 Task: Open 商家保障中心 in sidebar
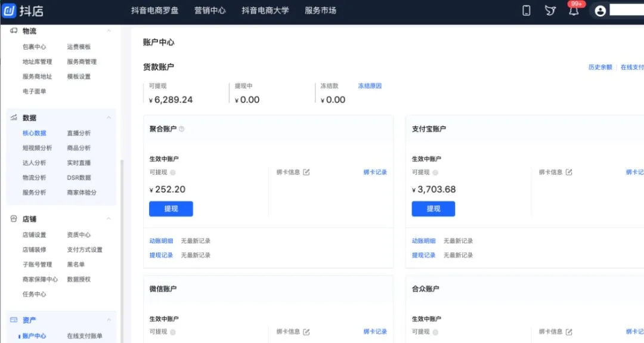41,279
